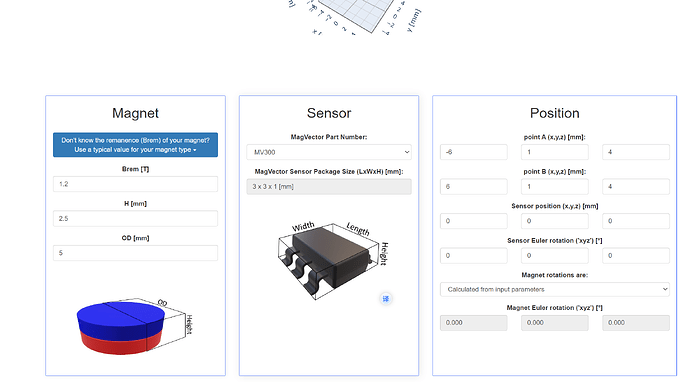Focus the Sensor position y field
The height and width of the screenshot is (382, 689).
pos(555,221)
